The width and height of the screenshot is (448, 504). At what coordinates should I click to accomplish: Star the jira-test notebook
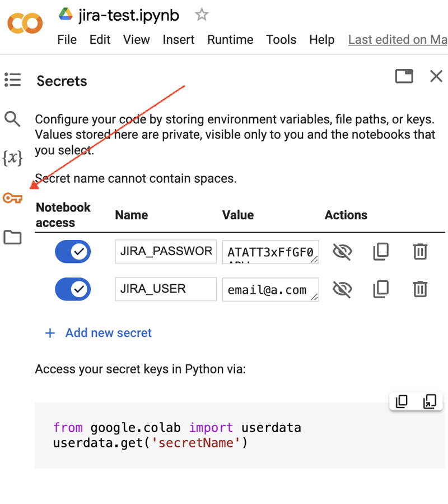coord(201,15)
